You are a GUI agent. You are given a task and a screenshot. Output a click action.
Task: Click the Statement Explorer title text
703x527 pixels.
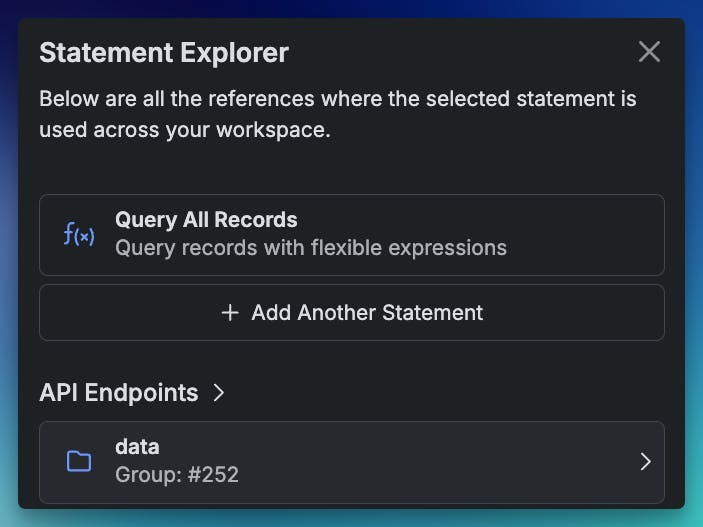163,52
